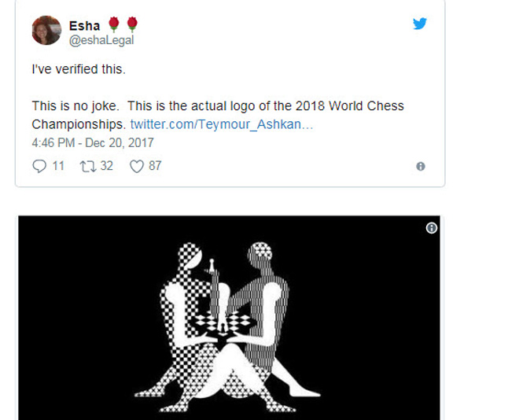Viewport: 519px width, 420px height.
Task: Like the tweet with the heart icon
Action: (x=137, y=166)
